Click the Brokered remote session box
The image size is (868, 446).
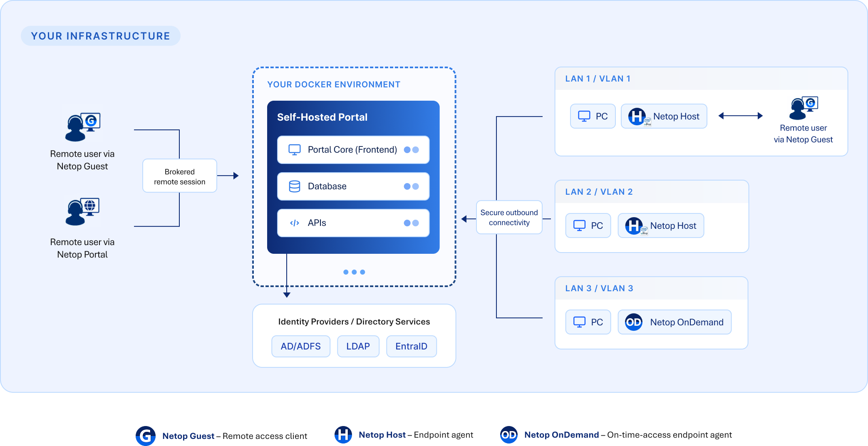click(x=180, y=176)
